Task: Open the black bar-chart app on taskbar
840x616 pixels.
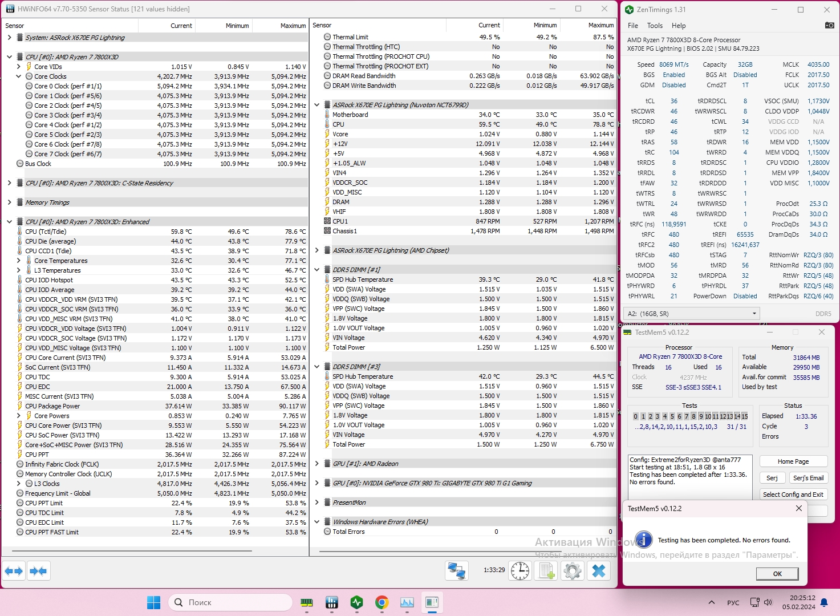Action: point(332,602)
